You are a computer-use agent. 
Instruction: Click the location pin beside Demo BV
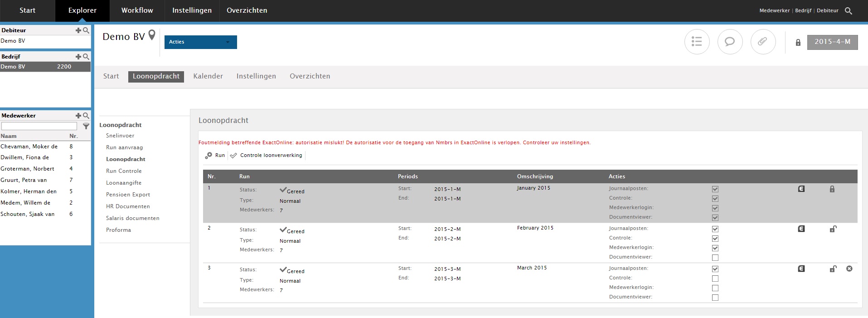click(152, 35)
